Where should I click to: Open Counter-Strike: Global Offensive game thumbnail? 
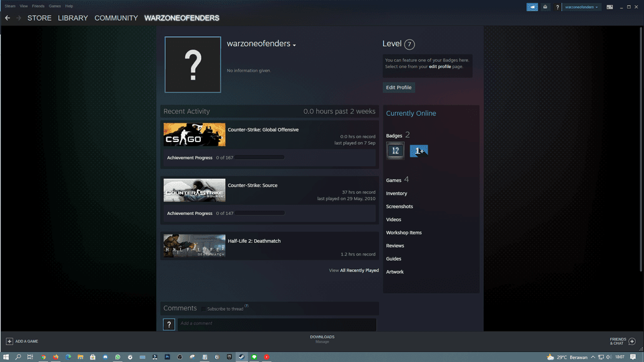point(195,135)
